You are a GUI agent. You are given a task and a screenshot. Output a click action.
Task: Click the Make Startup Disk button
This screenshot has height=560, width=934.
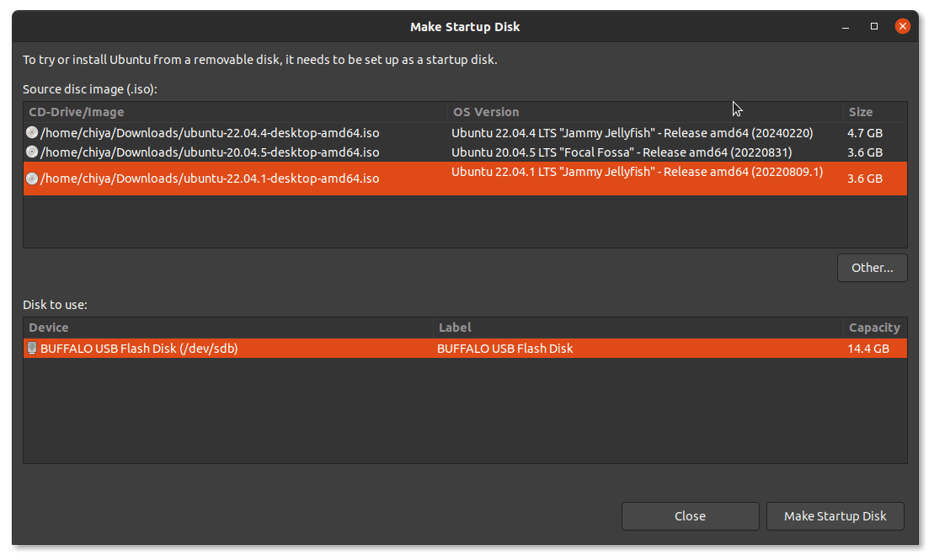point(835,515)
